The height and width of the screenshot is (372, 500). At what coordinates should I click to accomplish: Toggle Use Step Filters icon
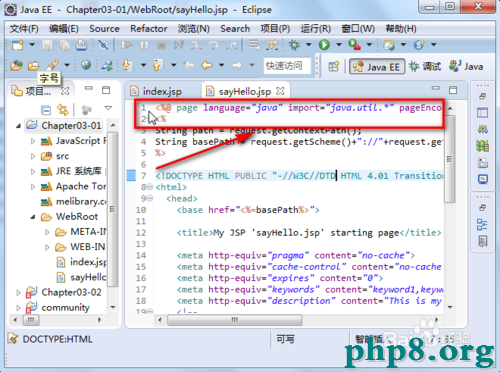(272, 45)
